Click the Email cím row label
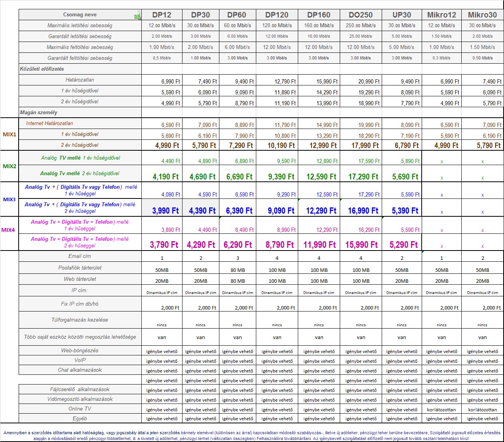Viewport: 504px width, 442px height. click(80, 256)
